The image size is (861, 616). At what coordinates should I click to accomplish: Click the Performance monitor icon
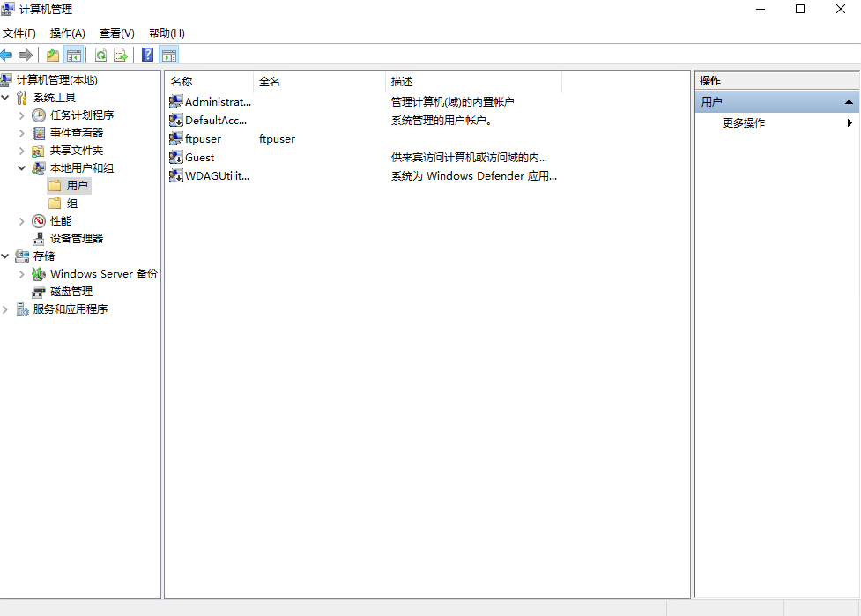pyautogui.click(x=39, y=221)
